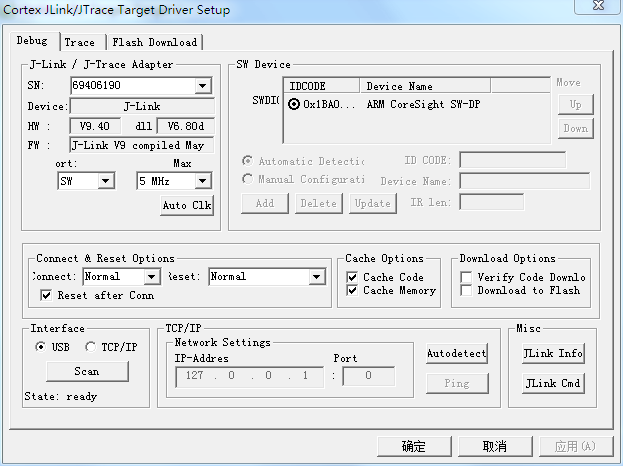The width and height of the screenshot is (623, 466).
Task: Select the Debug tab
Action: pos(34,41)
